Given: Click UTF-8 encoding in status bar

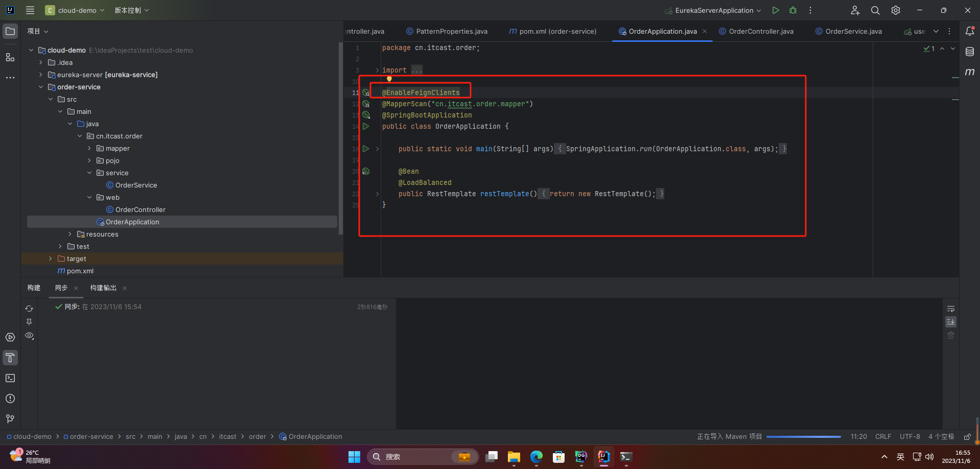Looking at the screenshot, I should click(909, 436).
